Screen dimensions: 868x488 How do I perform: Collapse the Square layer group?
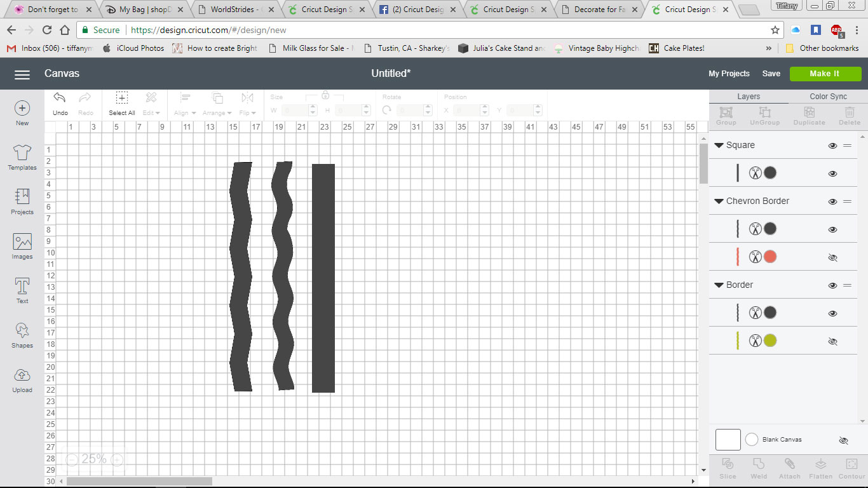tap(719, 146)
